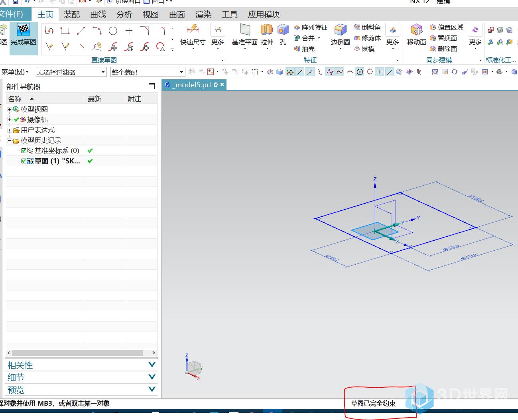Click the Extrude (拉伸) icon
The height and width of the screenshot is (420, 518).
coord(267,29)
